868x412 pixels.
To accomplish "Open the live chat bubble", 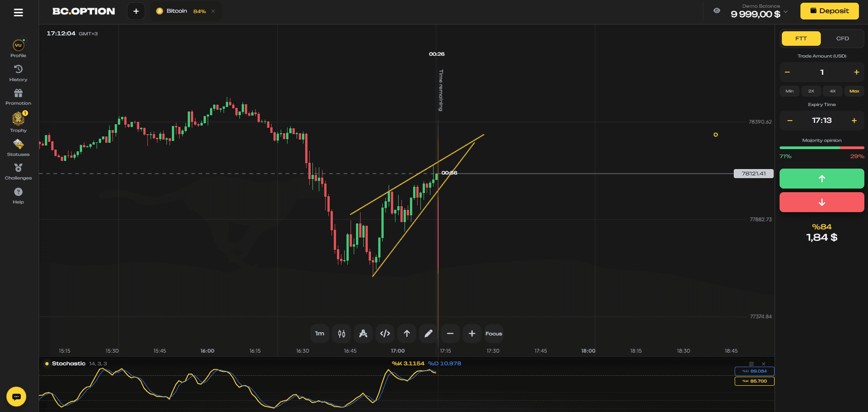I will pyautogui.click(x=16, y=397).
